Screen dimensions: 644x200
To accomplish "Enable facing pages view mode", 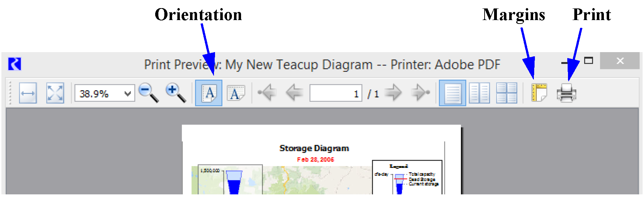I will tap(479, 93).
